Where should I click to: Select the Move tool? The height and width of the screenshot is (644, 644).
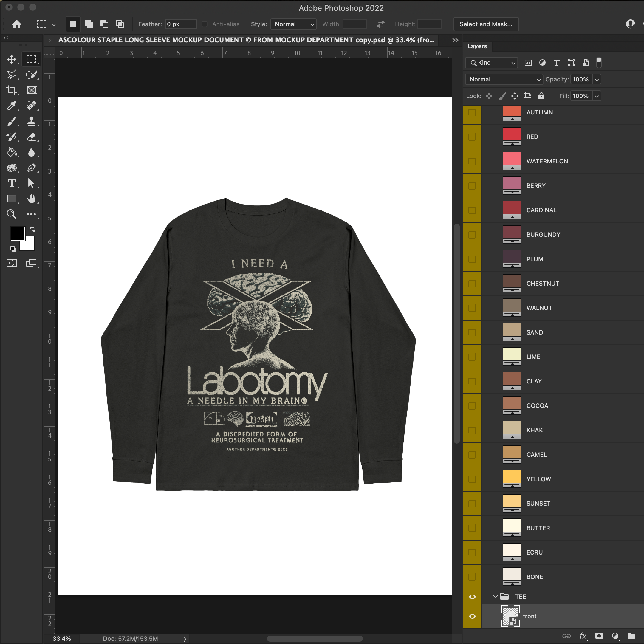coord(12,59)
